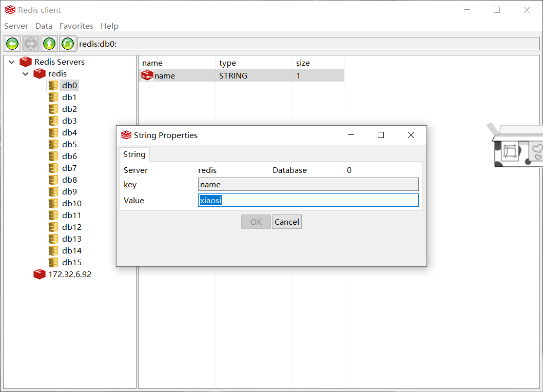This screenshot has height=392, width=543.
Task: Click the db7 database icon
Action: click(53, 168)
